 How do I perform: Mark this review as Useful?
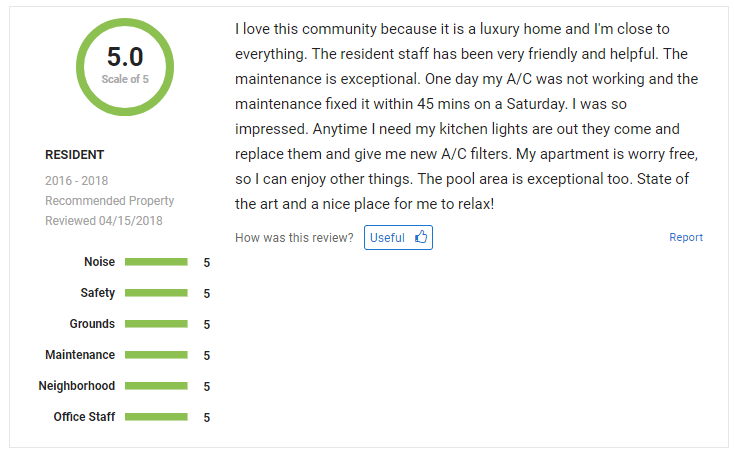point(398,238)
